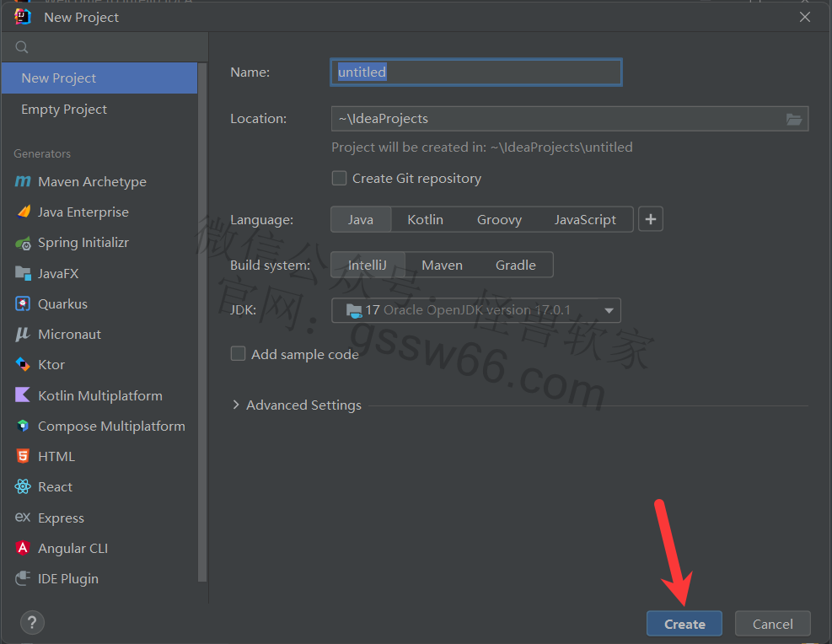Select the Angular CLI icon
Screen dimensions: 832x644
(x=23, y=549)
